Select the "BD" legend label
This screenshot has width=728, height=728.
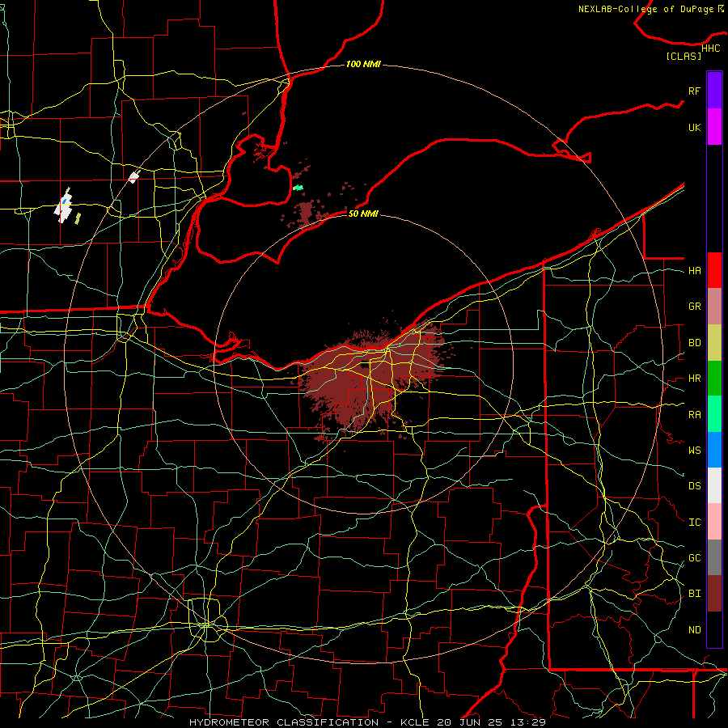tap(694, 343)
